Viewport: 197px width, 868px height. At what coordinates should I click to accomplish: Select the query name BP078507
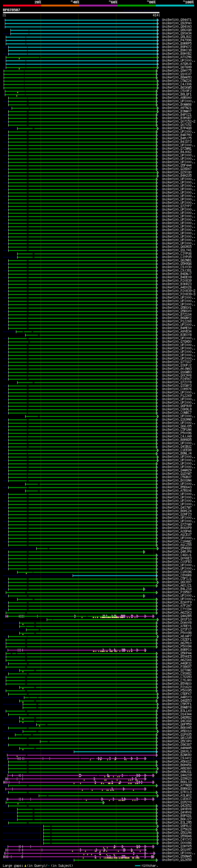[11, 10]
